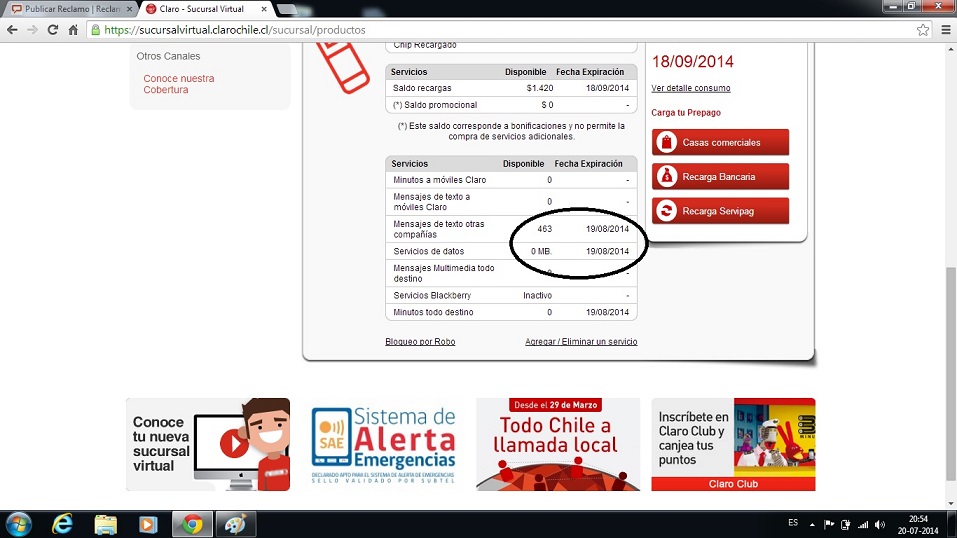Click the green padlock security icon
957x538 pixels.
click(95, 30)
